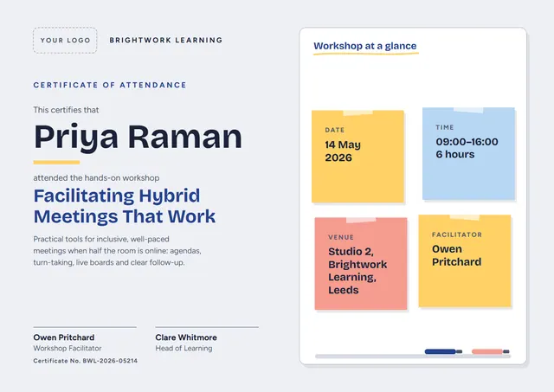554x392 pixels.
Task: Click the 'Workshop at a glance' heading
Action: 365,46
